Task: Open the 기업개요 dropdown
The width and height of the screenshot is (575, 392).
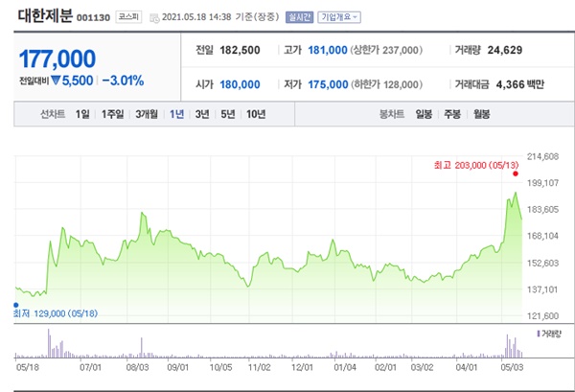Action: [339, 17]
